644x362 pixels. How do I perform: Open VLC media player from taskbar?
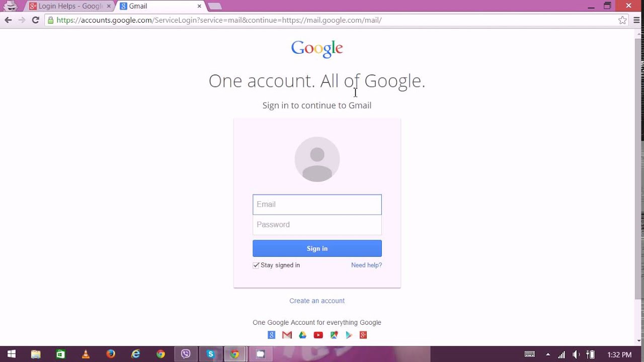pyautogui.click(x=86, y=354)
